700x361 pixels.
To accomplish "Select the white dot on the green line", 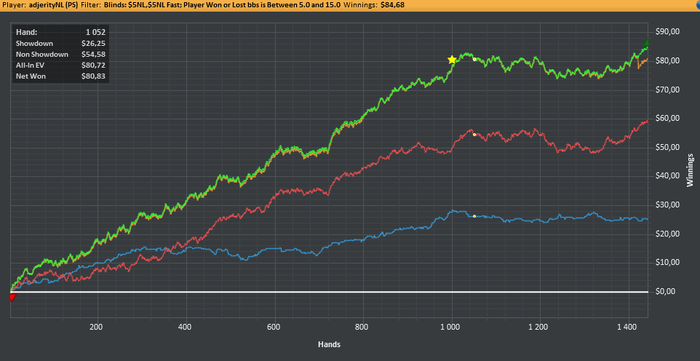I will click(x=474, y=59).
